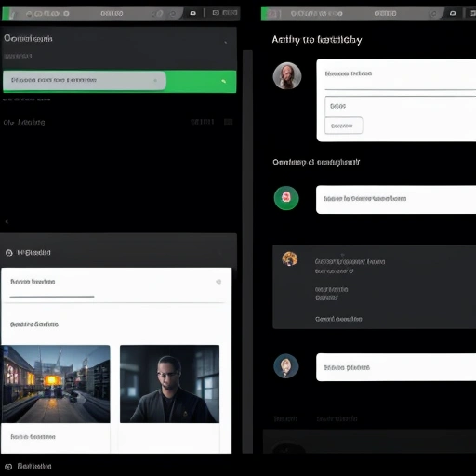476x476 pixels.
Task: Click the orange avatar in the dark card
Action: (x=290, y=258)
